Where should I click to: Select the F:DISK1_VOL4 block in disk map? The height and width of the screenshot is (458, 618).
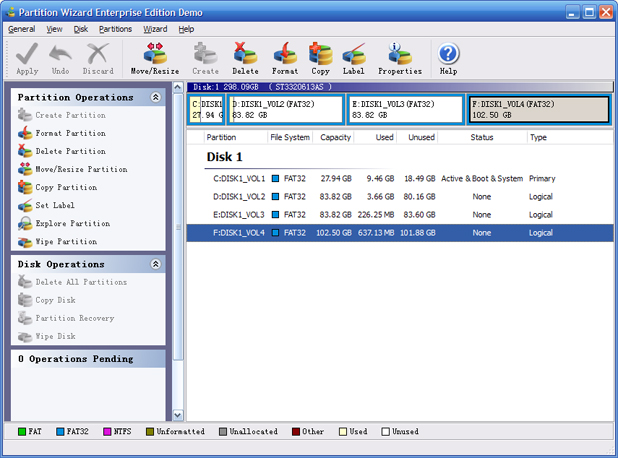point(539,110)
